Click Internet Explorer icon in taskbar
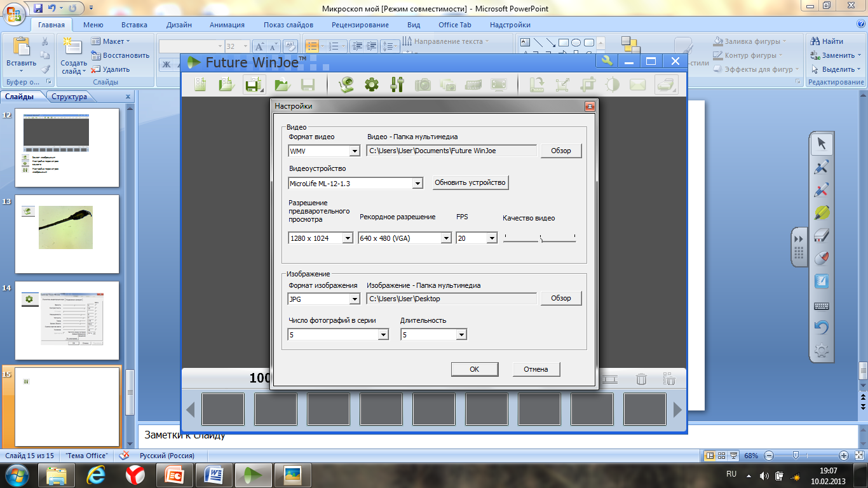Viewport: 868px width, 488px height. coord(96,475)
